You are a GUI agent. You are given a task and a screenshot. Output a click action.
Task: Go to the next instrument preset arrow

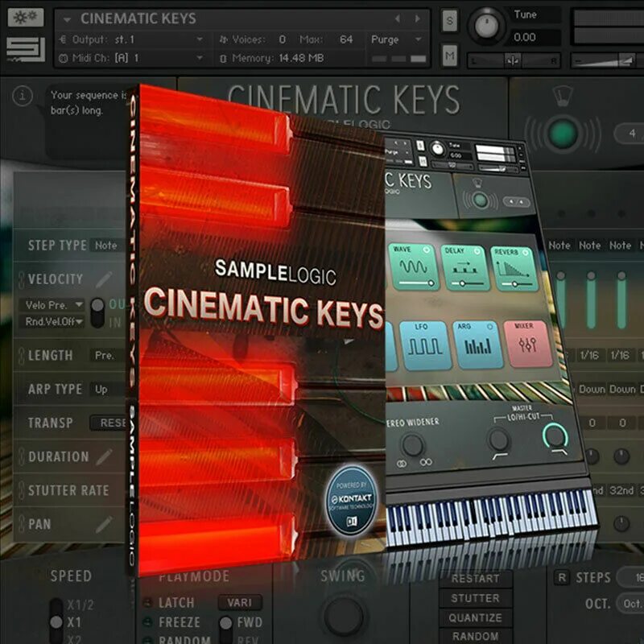[x=417, y=19]
